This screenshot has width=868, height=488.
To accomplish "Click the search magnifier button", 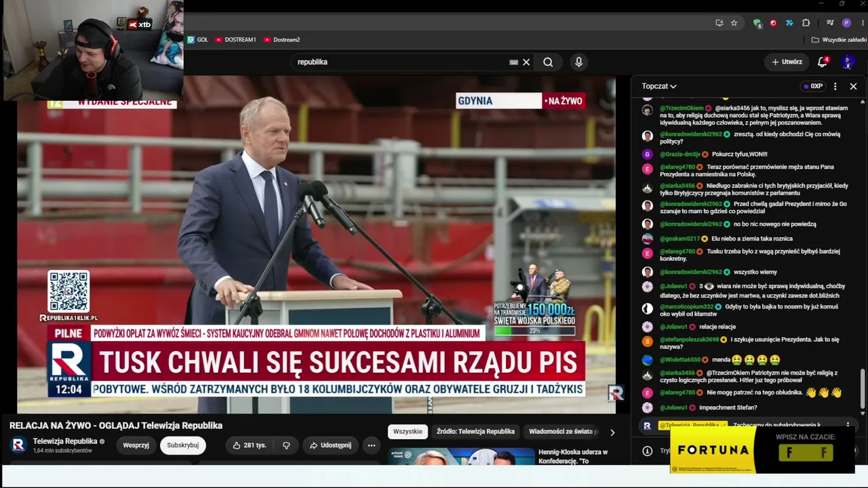I will click(548, 62).
